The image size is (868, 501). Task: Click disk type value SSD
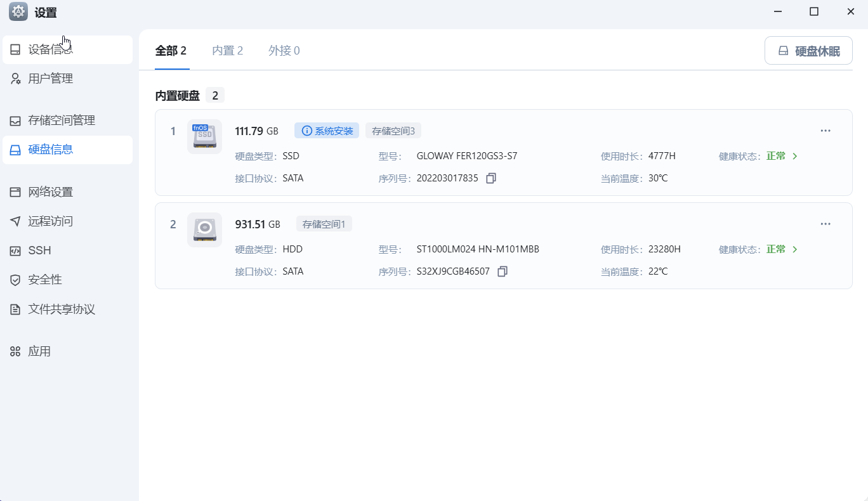291,156
